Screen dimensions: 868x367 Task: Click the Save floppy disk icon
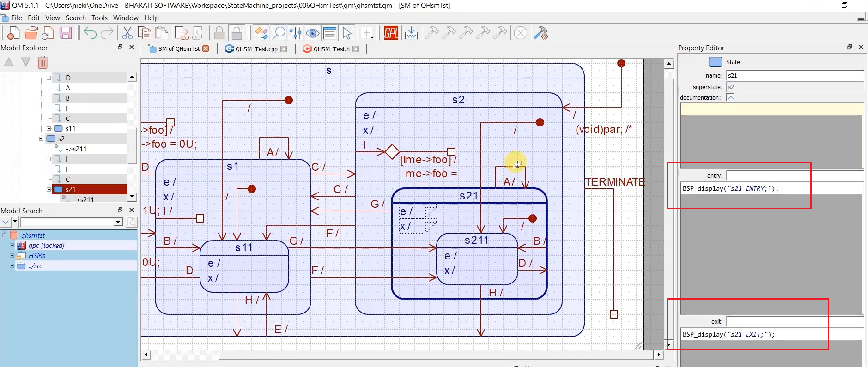[x=66, y=33]
